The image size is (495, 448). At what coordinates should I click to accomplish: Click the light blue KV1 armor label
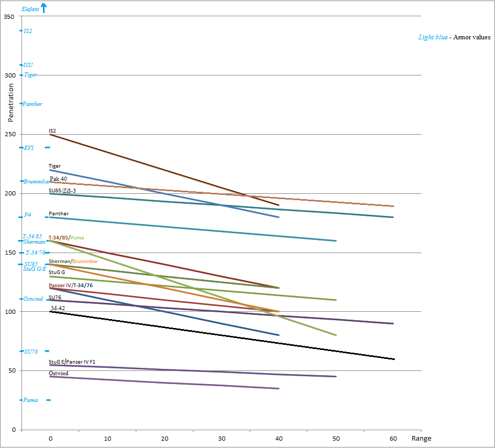(x=29, y=148)
